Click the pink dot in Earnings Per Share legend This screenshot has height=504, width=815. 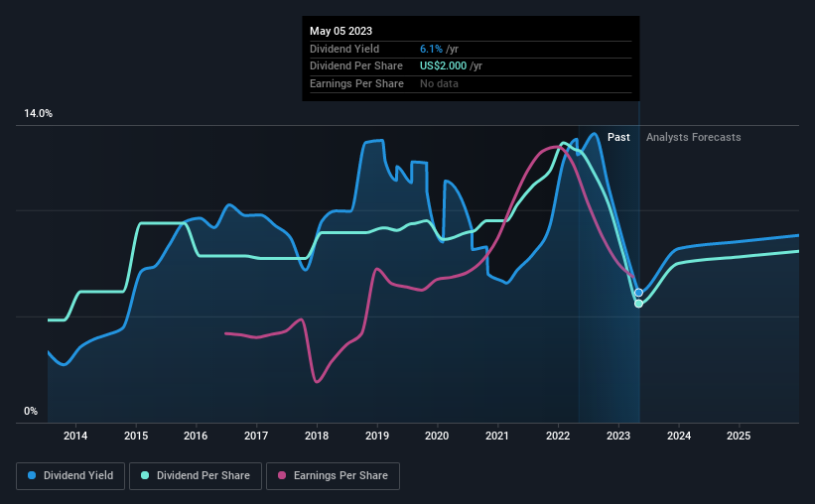click(x=282, y=475)
